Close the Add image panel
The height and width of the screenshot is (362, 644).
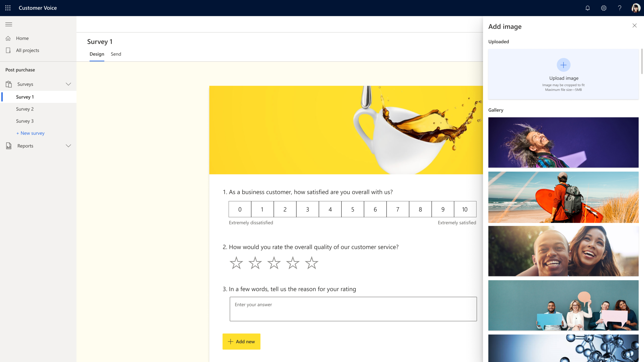[x=635, y=25]
